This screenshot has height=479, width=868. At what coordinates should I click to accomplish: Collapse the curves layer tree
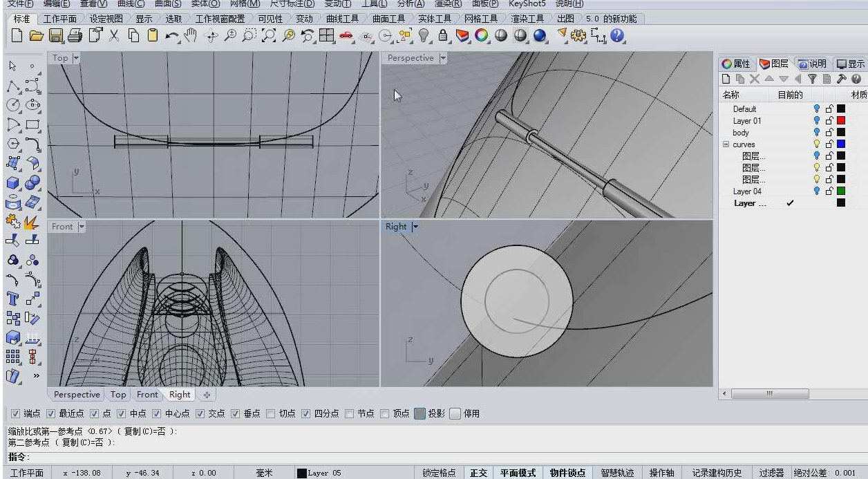[x=726, y=144]
